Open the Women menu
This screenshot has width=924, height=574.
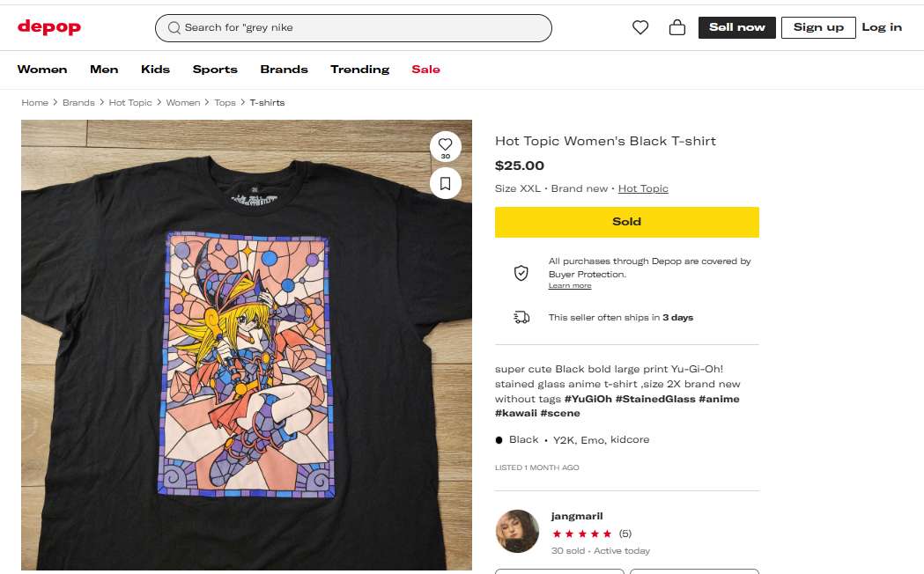tap(42, 70)
